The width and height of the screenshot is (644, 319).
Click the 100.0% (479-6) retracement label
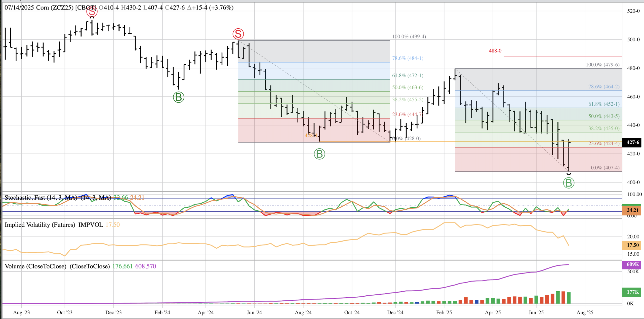tap(602, 65)
